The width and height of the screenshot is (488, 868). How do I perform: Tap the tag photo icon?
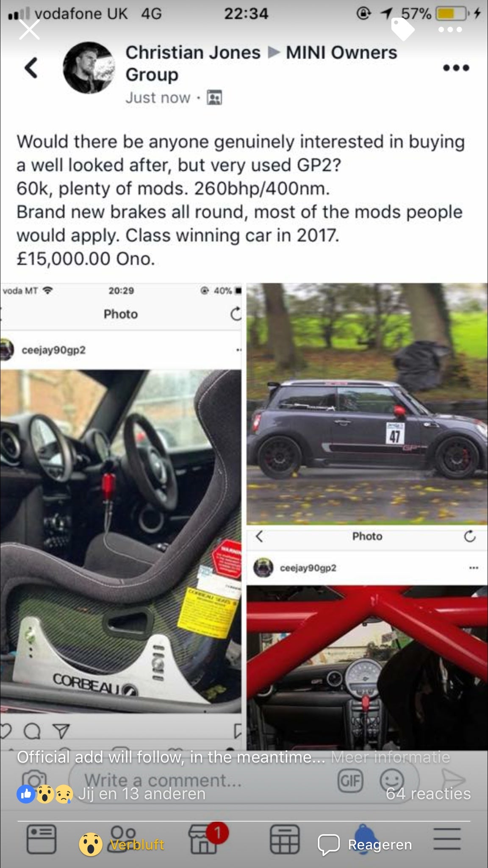coord(403,29)
